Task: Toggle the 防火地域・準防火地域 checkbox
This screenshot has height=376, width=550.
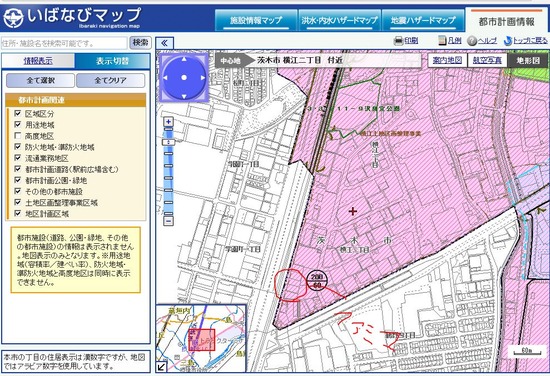Action: 18,147
